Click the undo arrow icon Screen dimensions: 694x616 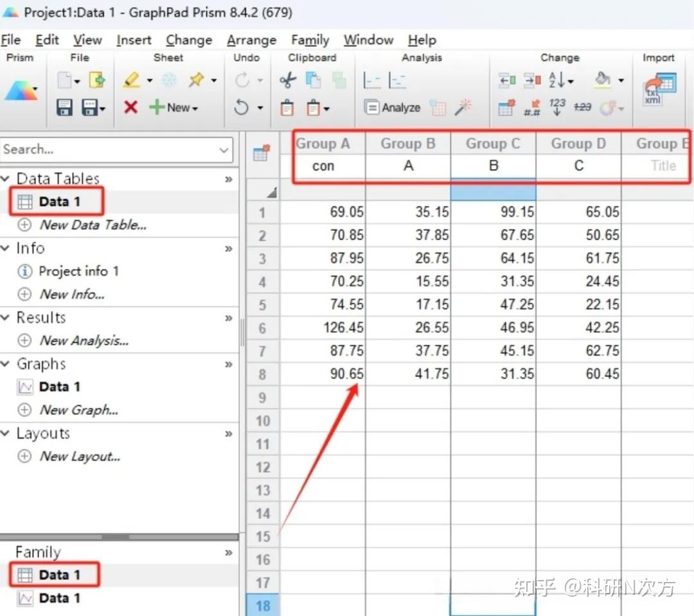(x=241, y=107)
